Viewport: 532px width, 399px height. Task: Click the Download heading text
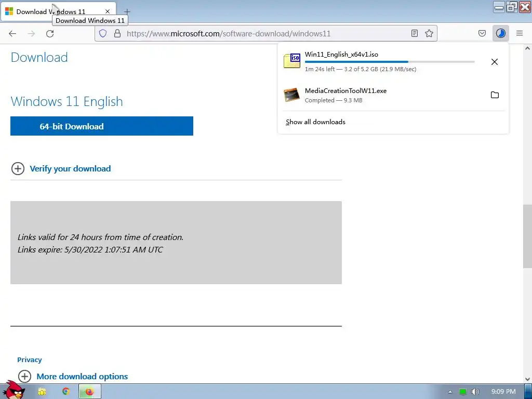(39, 57)
